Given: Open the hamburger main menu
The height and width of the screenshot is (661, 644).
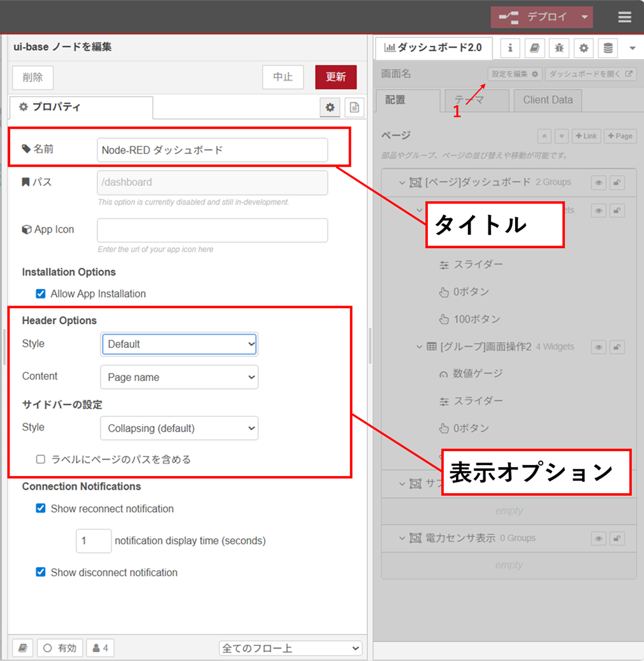Looking at the screenshot, I should (x=624, y=17).
